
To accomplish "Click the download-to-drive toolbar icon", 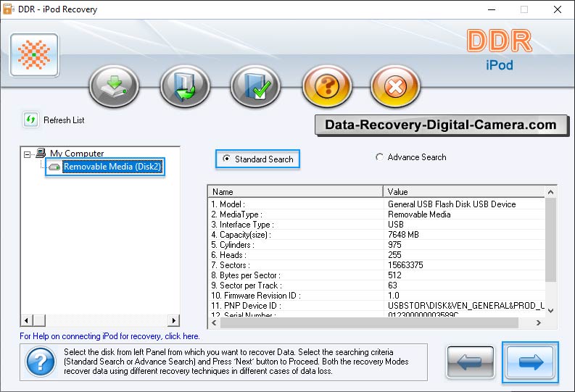I will [115, 86].
